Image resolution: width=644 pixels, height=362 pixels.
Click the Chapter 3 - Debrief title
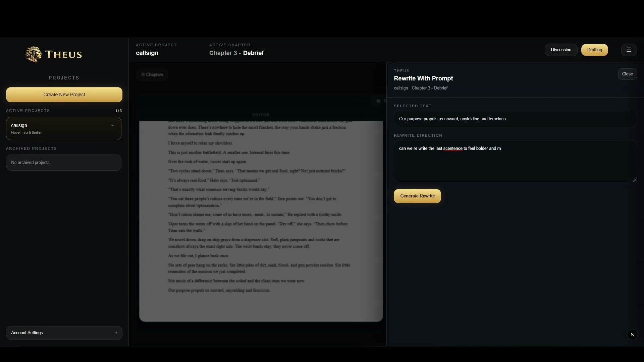[236, 53]
